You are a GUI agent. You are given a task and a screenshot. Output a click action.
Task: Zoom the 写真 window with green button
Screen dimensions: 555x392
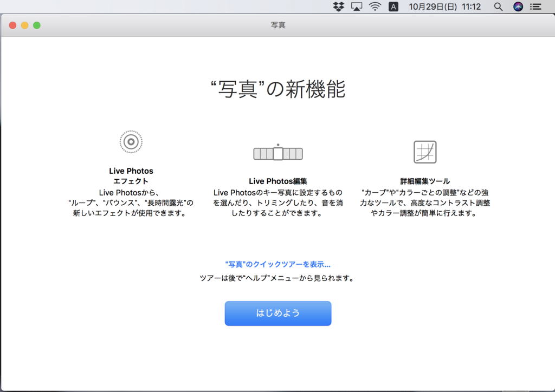37,25
